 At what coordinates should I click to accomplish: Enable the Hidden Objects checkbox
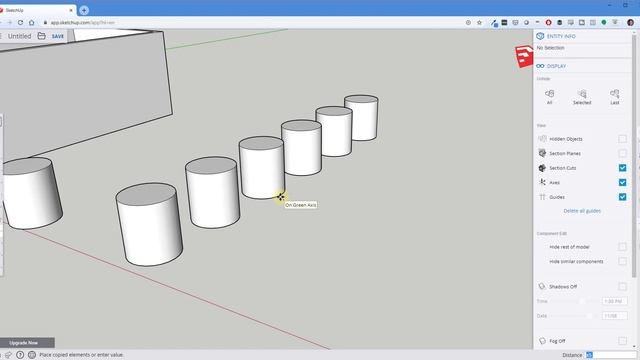(x=622, y=139)
